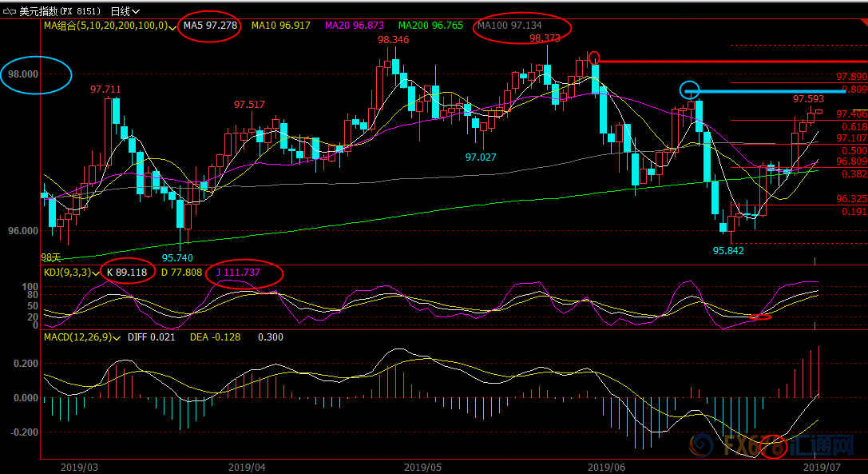The image size is (868, 474).
Task: Click the 美元指数(FX 8151) chart title
Action: point(61,11)
